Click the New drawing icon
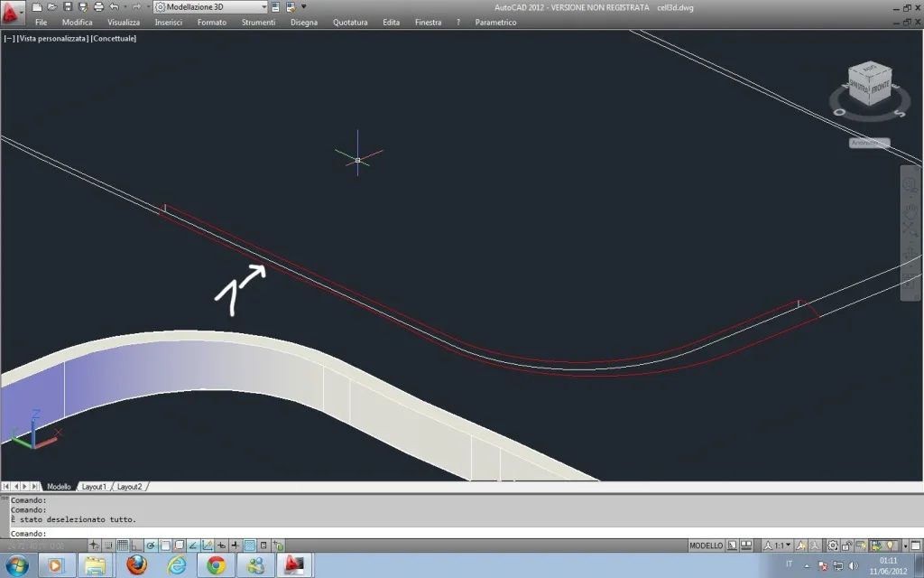 pos(36,7)
